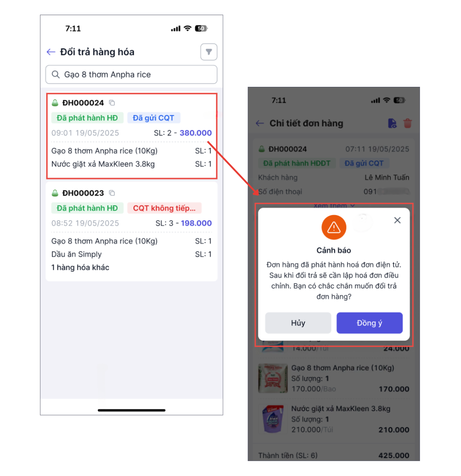Screen dimensions: 461x476
Task: Open order ĐH000024 card
Action: point(131,136)
